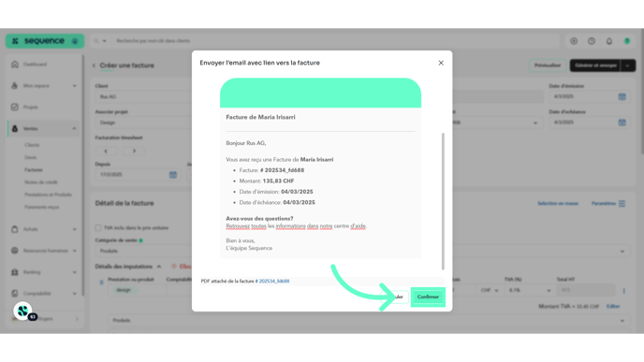Open Clients under Ventes
The width and height of the screenshot is (644, 362).
[32, 145]
